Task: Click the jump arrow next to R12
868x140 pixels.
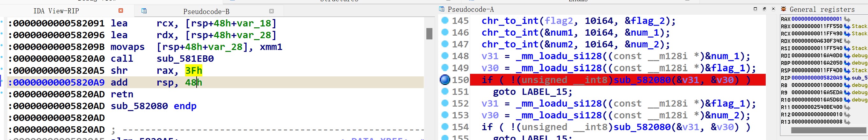Action: coord(847,115)
